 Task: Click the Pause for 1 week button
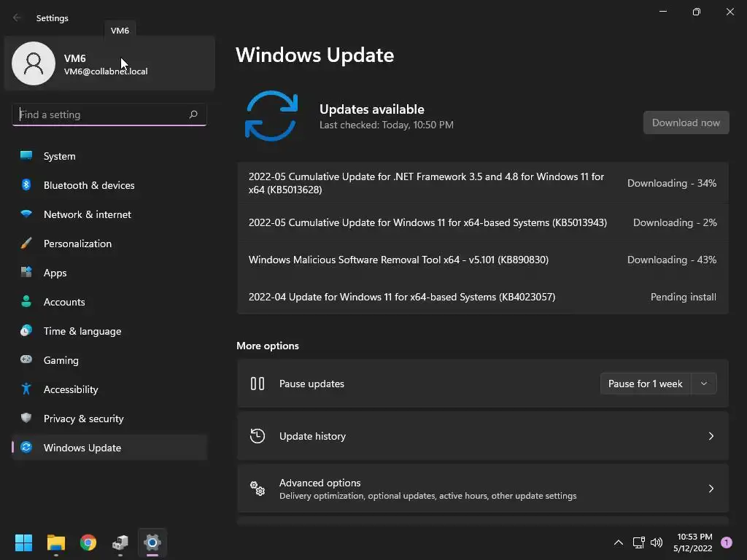[646, 384]
